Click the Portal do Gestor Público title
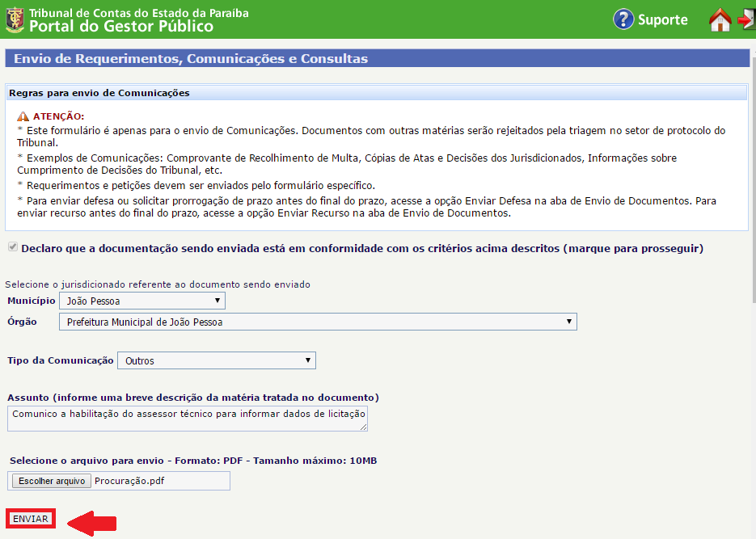Screen dimensions: 756x539 click(121, 27)
